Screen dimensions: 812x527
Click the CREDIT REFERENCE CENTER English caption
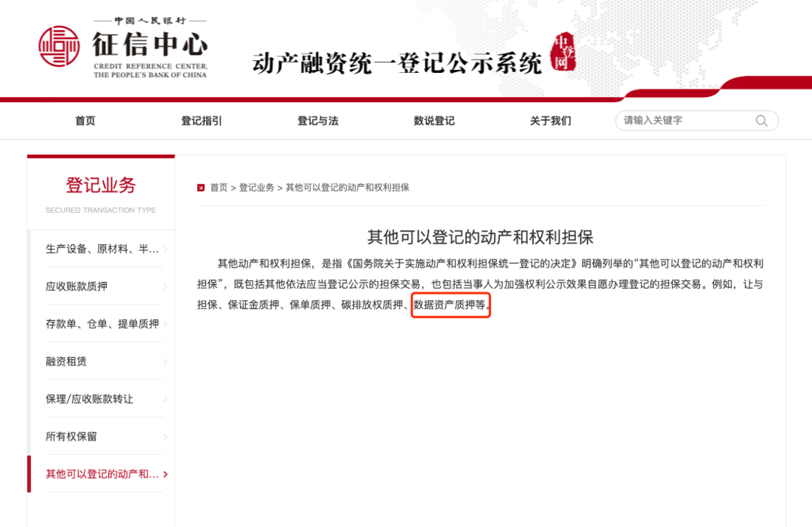(150, 71)
